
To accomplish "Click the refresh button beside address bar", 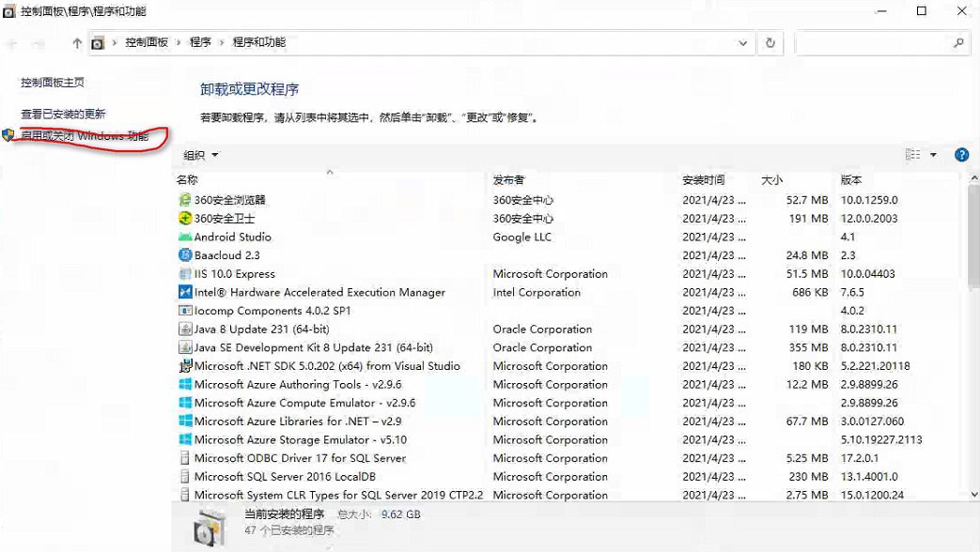I will point(770,42).
